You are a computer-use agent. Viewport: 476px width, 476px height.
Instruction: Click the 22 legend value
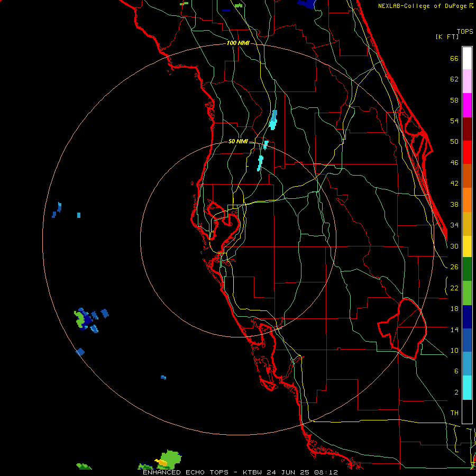click(x=454, y=288)
